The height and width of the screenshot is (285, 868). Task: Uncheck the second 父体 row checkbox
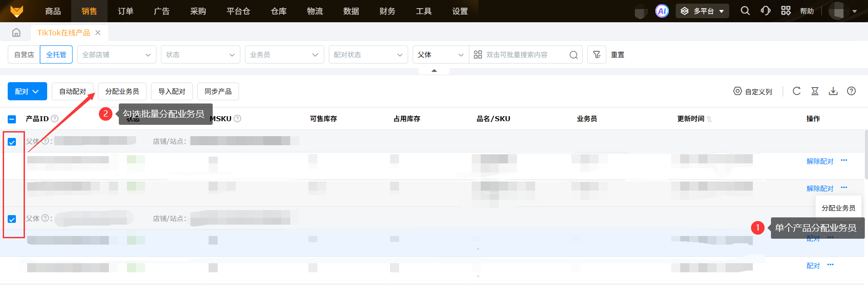12,219
